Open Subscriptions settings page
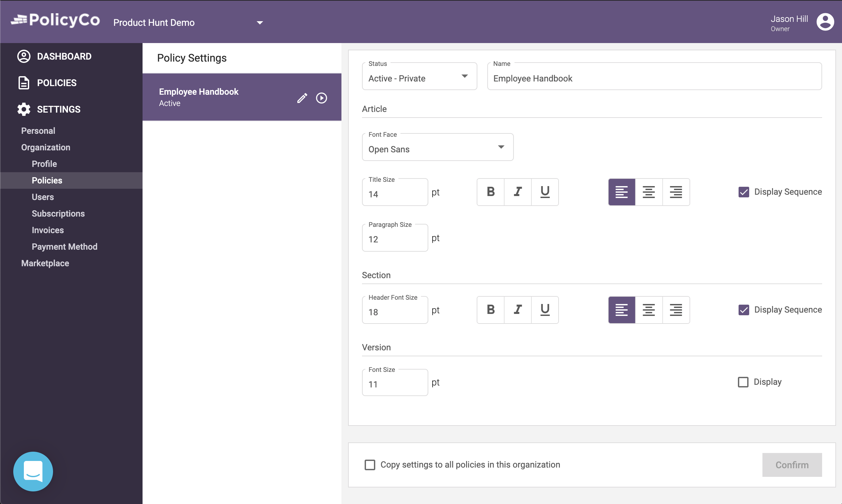This screenshot has width=842, height=504. tap(58, 214)
